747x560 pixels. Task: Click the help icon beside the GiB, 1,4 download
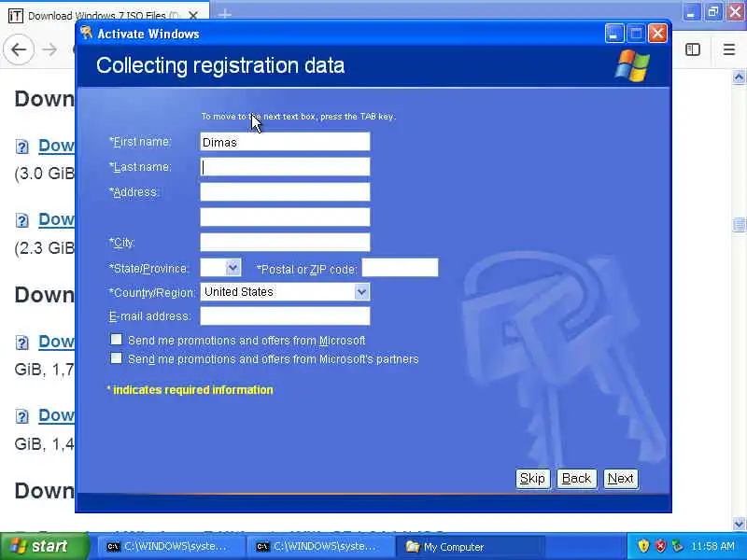tap(21, 416)
